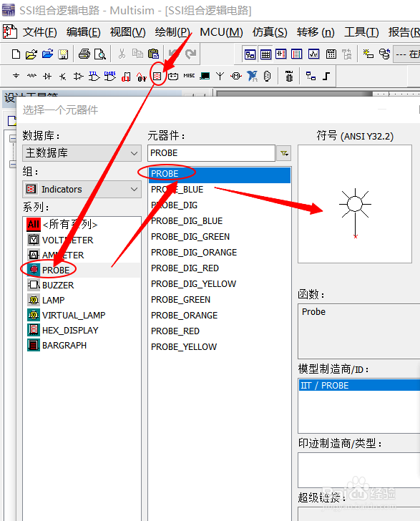Open the 工具(T) menu
This screenshot has height=521, width=420.
tap(361, 32)
